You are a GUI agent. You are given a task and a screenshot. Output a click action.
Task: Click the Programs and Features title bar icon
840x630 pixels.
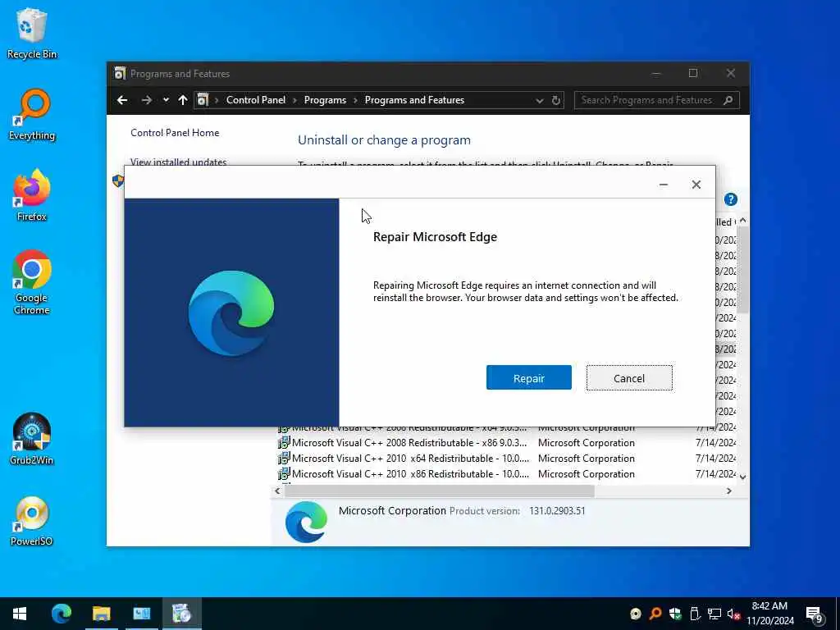click(120, 73)
